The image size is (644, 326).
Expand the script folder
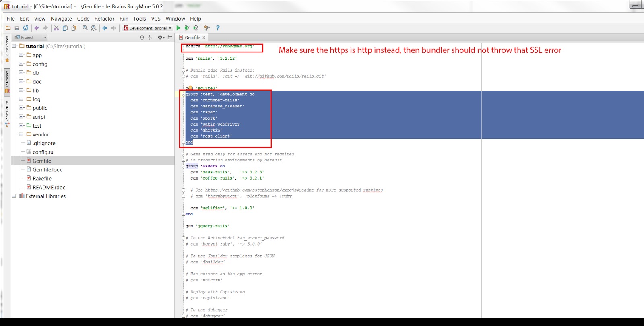click(x=21, y=117)
